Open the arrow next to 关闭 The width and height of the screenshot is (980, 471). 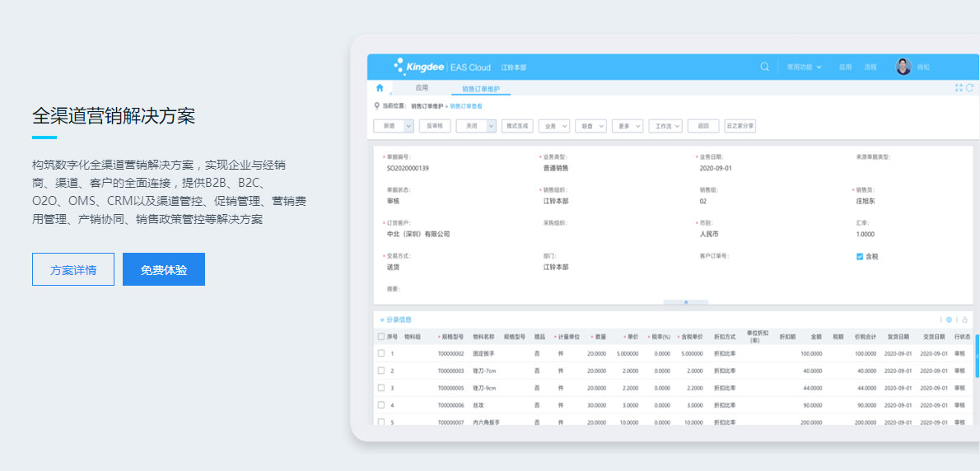click(x=492, y=125)
